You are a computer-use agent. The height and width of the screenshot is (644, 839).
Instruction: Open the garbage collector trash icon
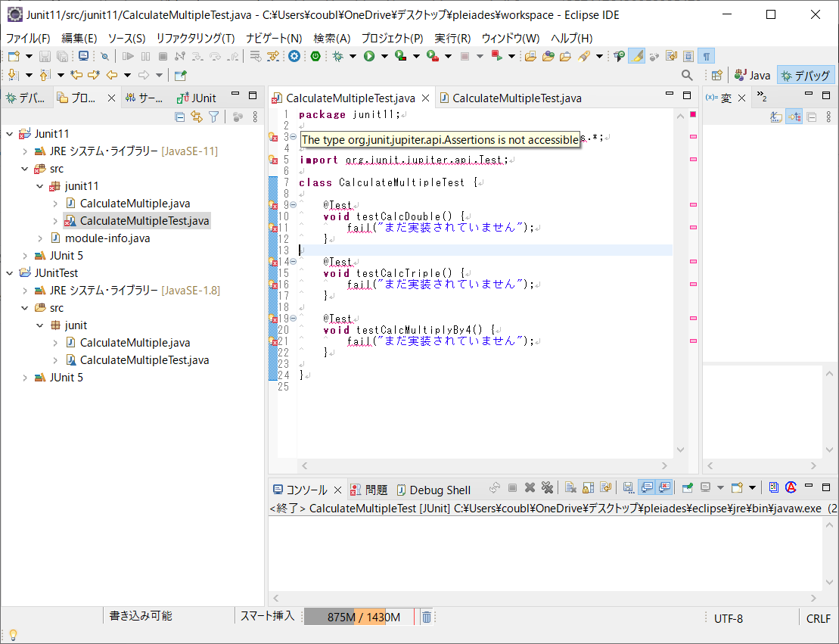427,618
